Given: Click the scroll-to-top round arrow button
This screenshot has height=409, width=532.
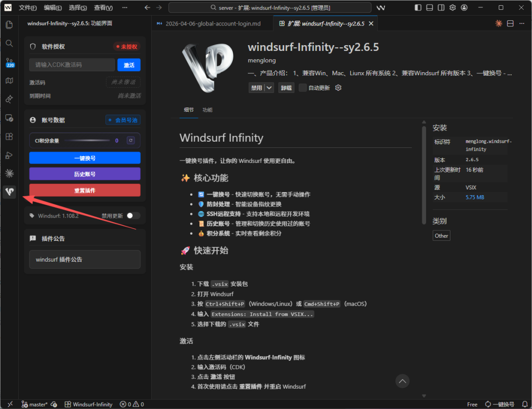Looking at the screenshot, I should pyautogui.click(x=403, y=381).
